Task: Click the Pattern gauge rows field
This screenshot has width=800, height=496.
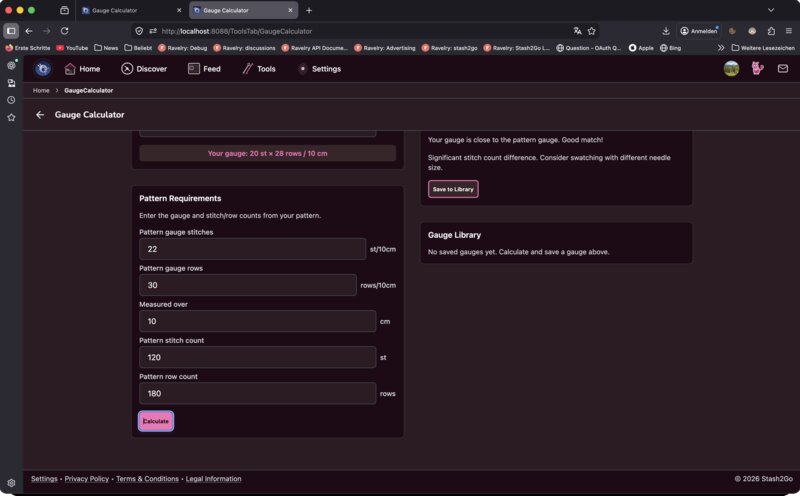Action: [248, 285]
